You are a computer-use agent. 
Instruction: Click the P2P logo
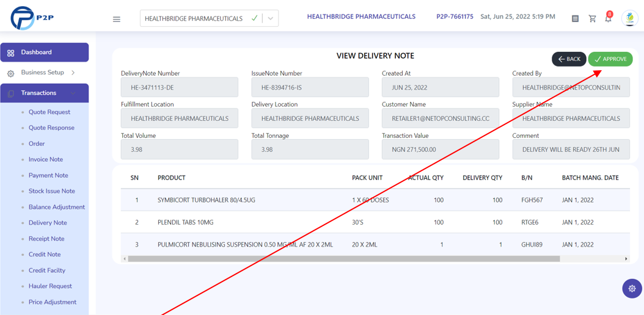click(32, 18)
